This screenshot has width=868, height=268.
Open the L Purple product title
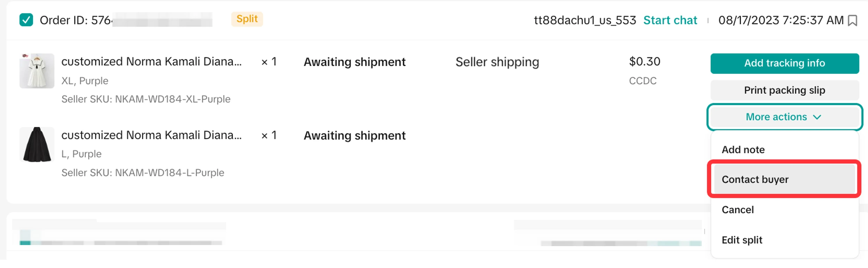pos(151,135)
